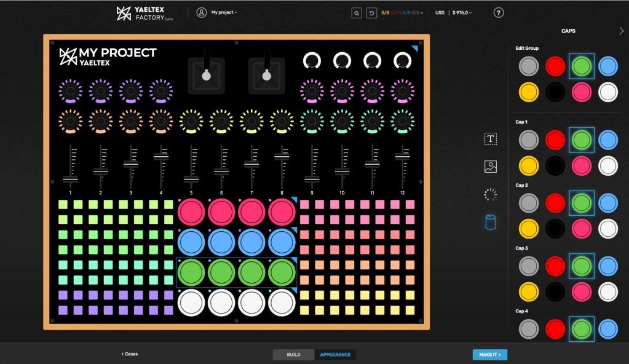This screenshot has width=629, height=364.
Task: Click the MAKE IT button
Action: point(489,355)
